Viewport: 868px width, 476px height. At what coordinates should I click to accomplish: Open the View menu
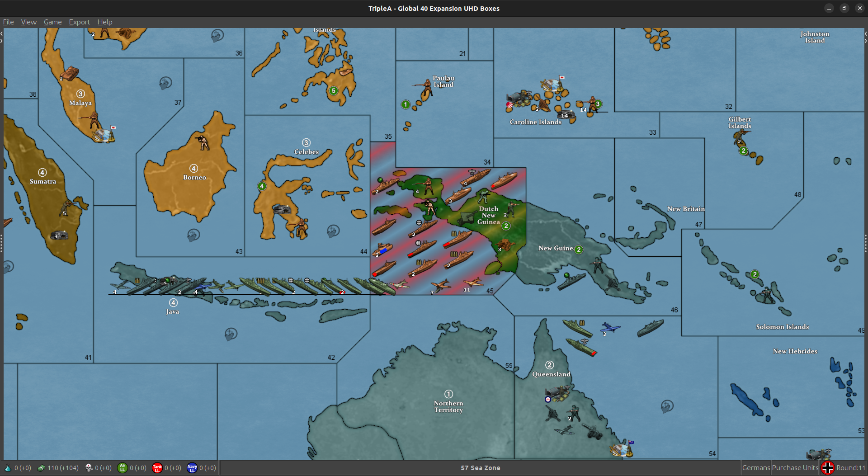(x=28, y=22)
